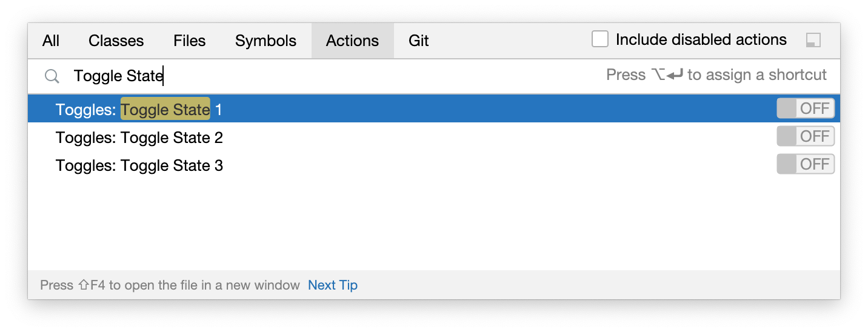
Task: Click inside the Toggle State search field
Action: 333,76
